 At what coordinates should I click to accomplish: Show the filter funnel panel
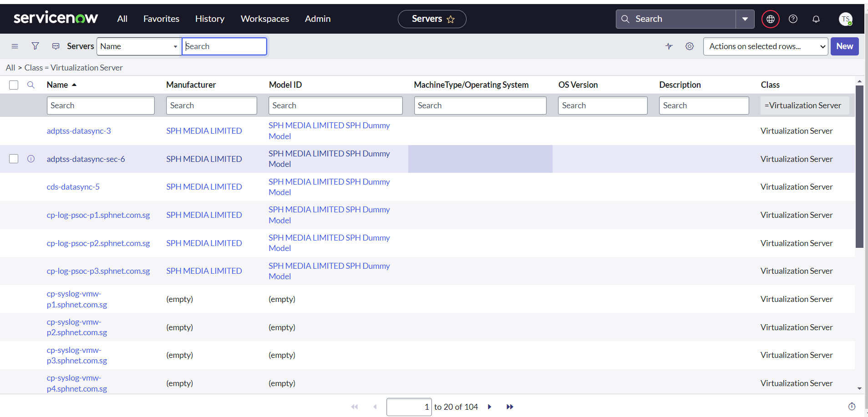coord(35,46)
